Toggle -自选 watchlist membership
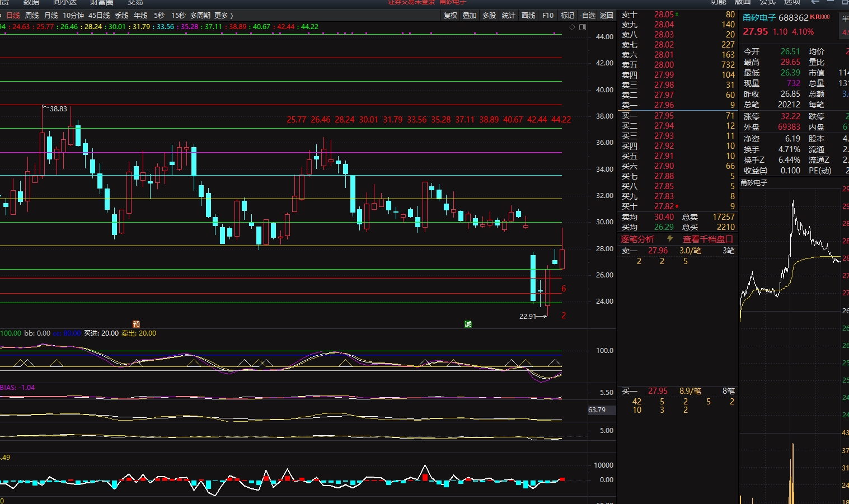 pyautogui.click(x=588, y=16)
